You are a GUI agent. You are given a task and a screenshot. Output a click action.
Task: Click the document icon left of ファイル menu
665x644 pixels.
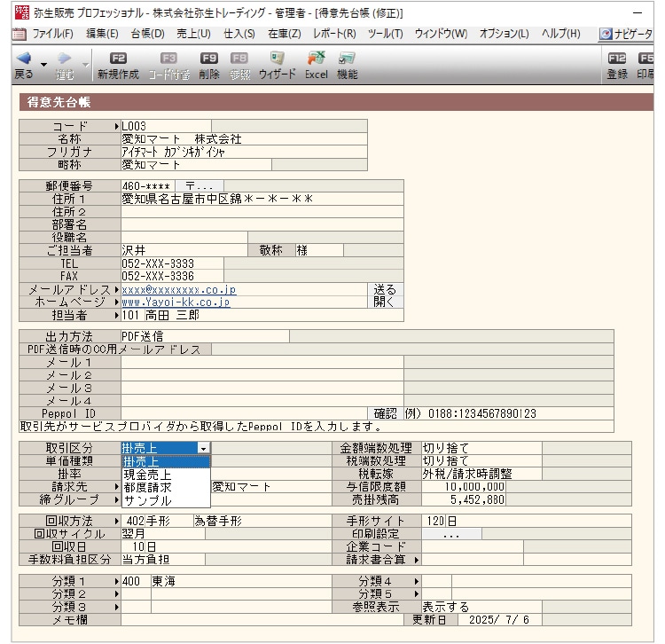tap(19, 34)
